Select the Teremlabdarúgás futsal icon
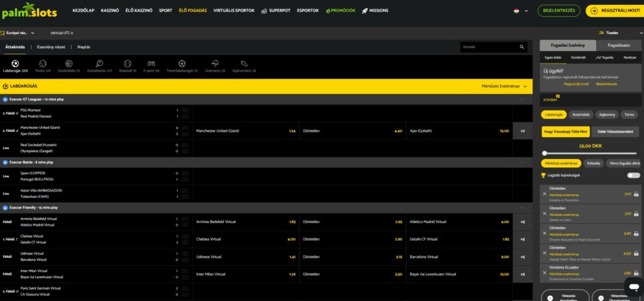644x301 pixels. pyautogui.click(x=182, y=63)
